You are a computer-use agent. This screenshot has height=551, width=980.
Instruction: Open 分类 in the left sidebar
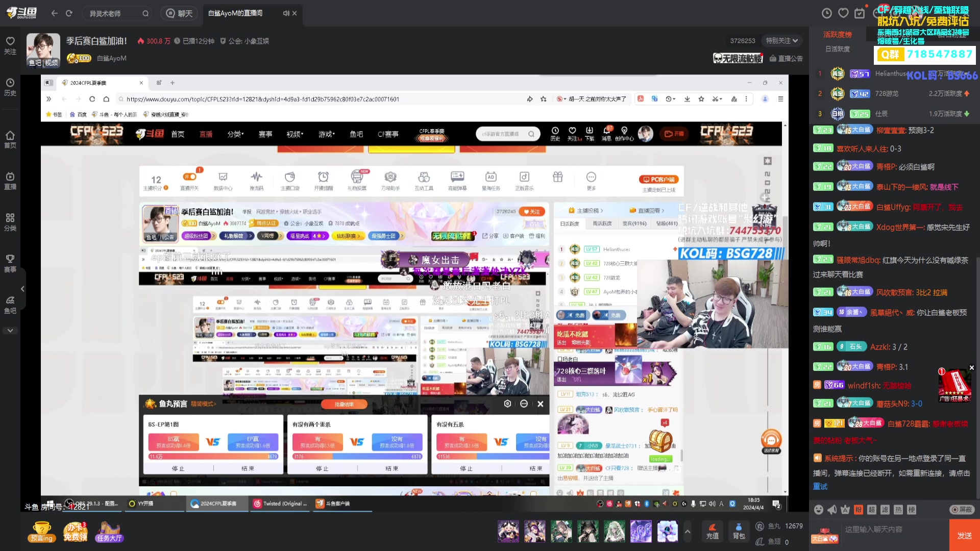click(10, 222)
